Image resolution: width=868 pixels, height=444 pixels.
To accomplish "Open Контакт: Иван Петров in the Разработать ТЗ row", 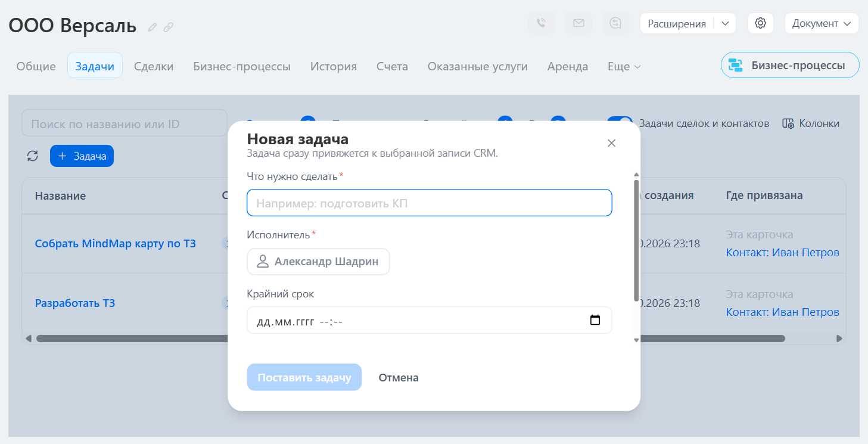I will [x=782, y=312].
